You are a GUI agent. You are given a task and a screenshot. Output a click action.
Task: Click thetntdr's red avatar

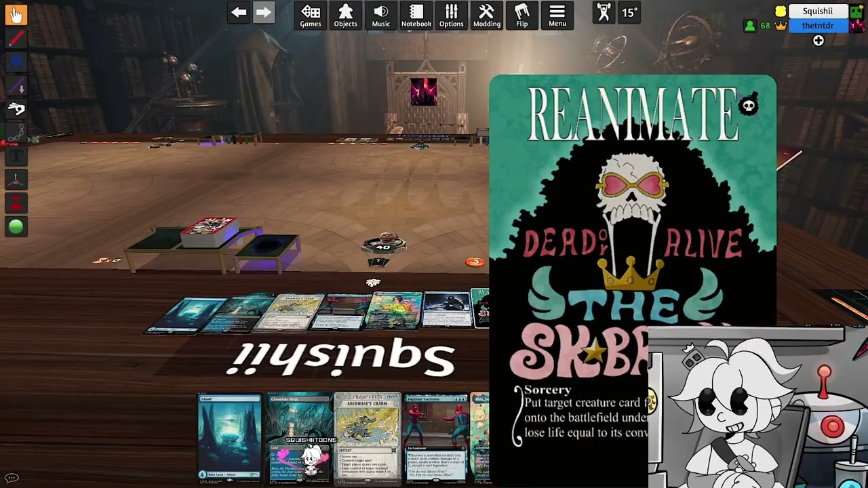855,26
